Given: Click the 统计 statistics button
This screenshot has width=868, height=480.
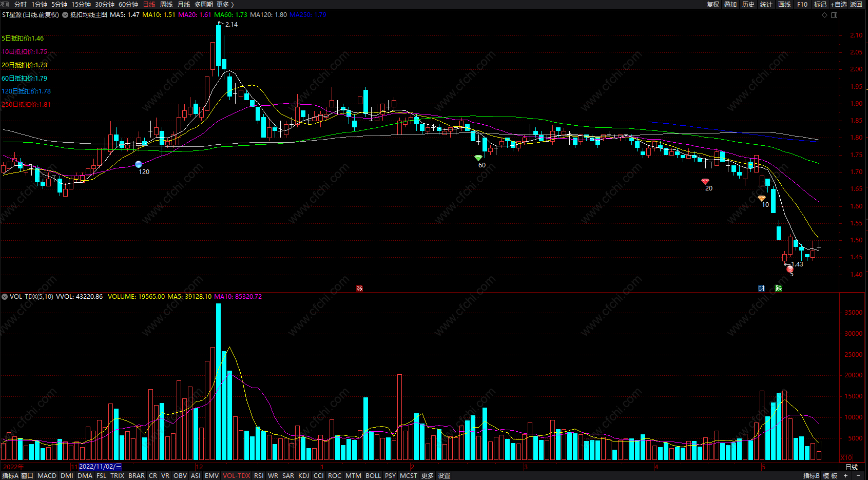Looking at the screenshot, I should 766,4.
